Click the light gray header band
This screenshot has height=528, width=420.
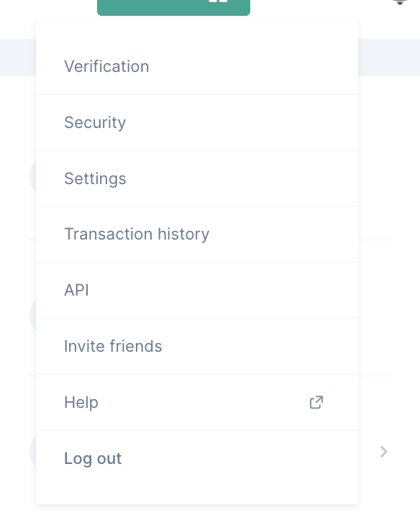point(389,58)
